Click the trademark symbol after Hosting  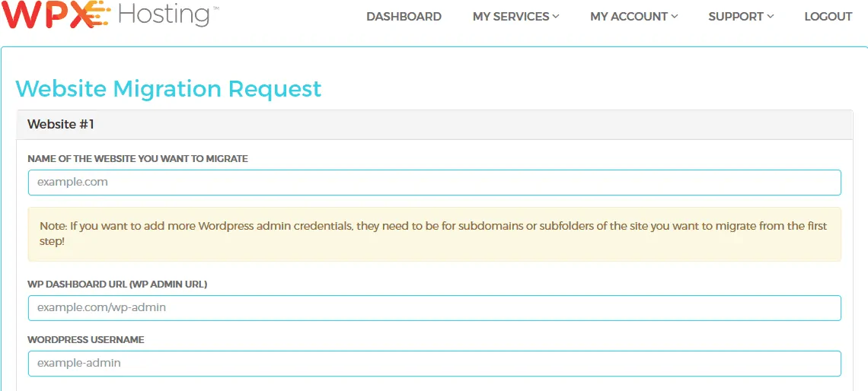click(x=215, y=9)
